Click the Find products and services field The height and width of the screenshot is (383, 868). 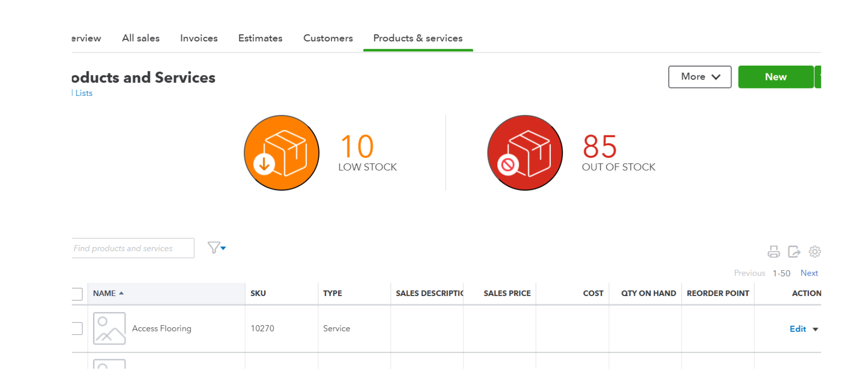(133, 248)
